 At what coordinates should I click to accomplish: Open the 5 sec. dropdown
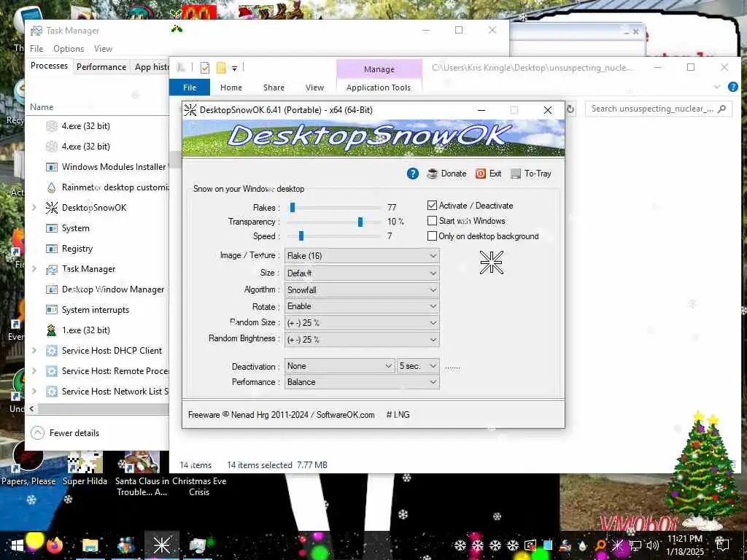(418, 366)
